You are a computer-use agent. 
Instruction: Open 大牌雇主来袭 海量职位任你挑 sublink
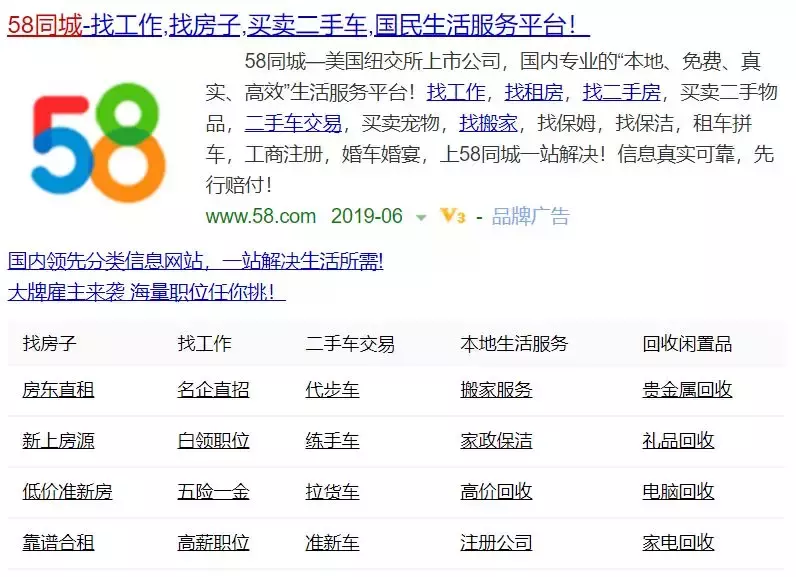[x=146, y=292]
